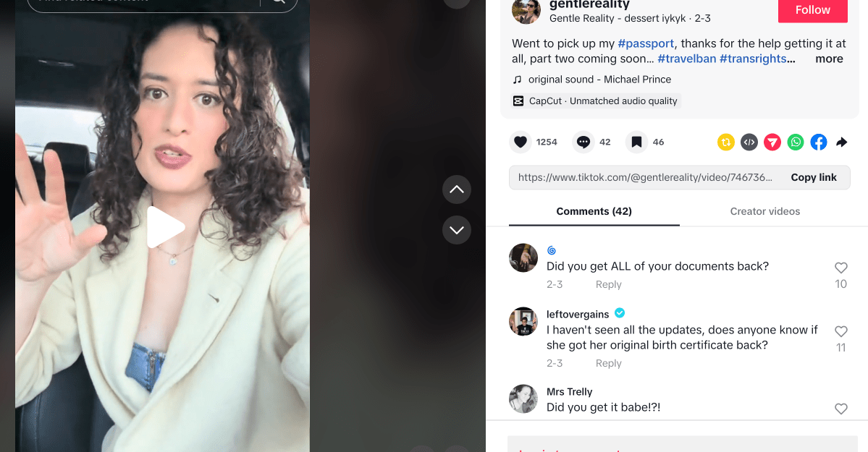Image resolution: width=868 pixels, height=452 pixels.
Task: Like the video with the heart icon
Action: pyautogui.click(x=521, y=142)
